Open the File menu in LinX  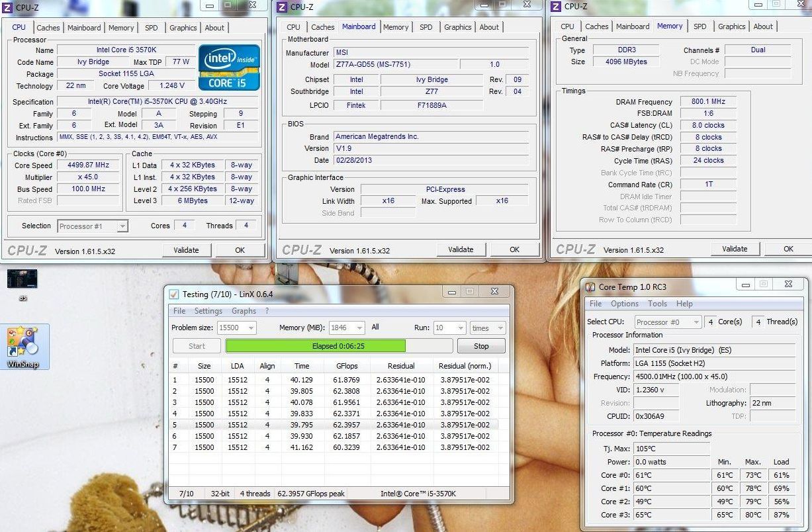pyautogui.click(x=179, y=311)
